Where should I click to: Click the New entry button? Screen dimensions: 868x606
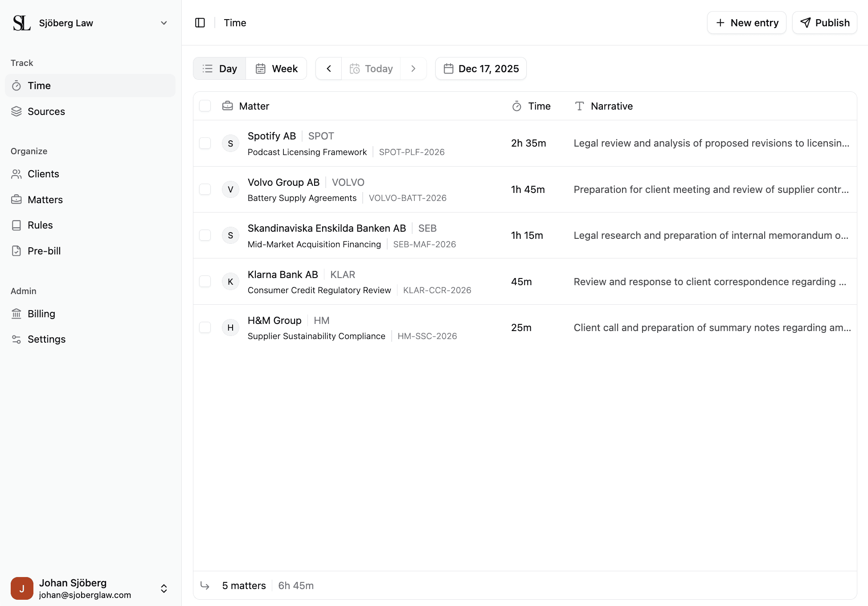pyautogui.click(x=746, y=23)
